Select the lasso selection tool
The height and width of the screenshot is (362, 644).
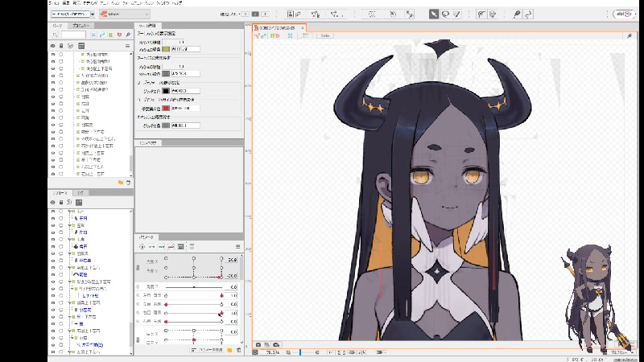tap(444, 14)
